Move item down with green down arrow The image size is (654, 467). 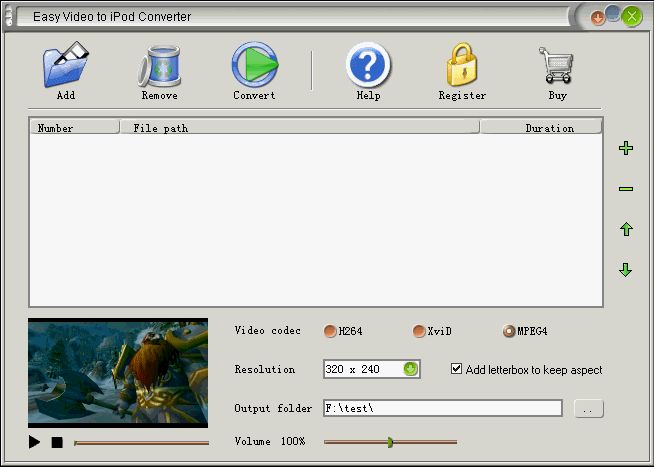pyautogui.click(x=626, y=270)
